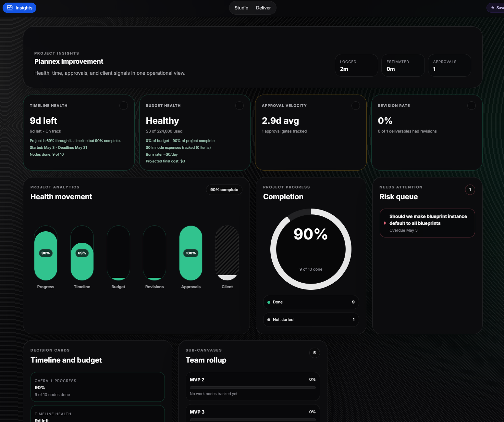Click '1 approval gates tracked' text
504x422 pixels.
tap(284, 131)
